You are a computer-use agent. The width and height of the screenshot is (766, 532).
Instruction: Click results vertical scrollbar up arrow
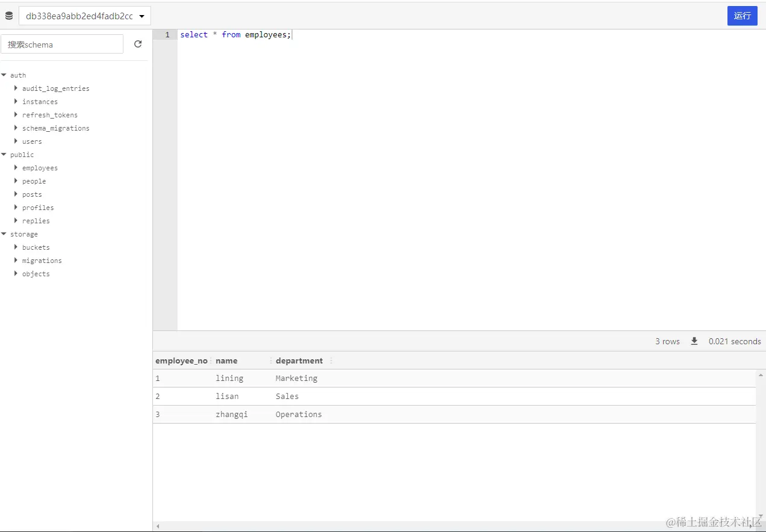761,375
